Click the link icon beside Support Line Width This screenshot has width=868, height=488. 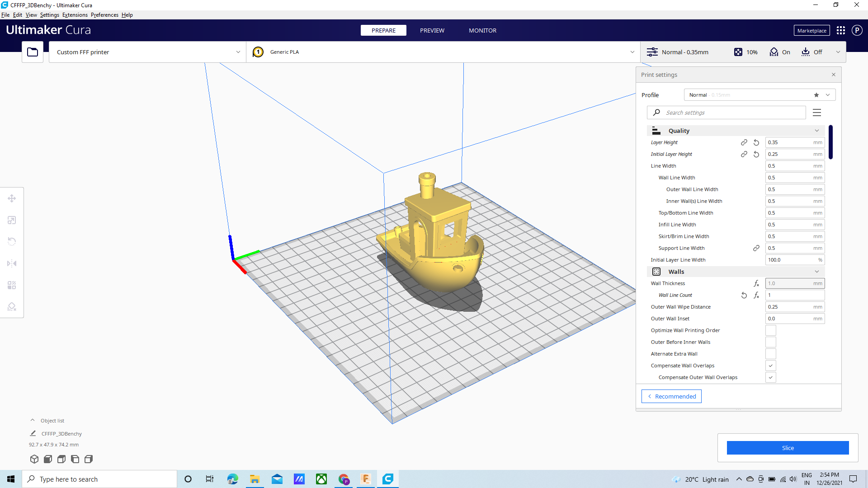(756, 248)
